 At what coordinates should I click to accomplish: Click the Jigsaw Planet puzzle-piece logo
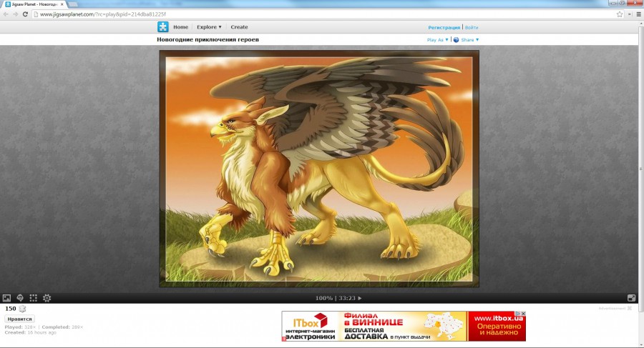[163, 26]
